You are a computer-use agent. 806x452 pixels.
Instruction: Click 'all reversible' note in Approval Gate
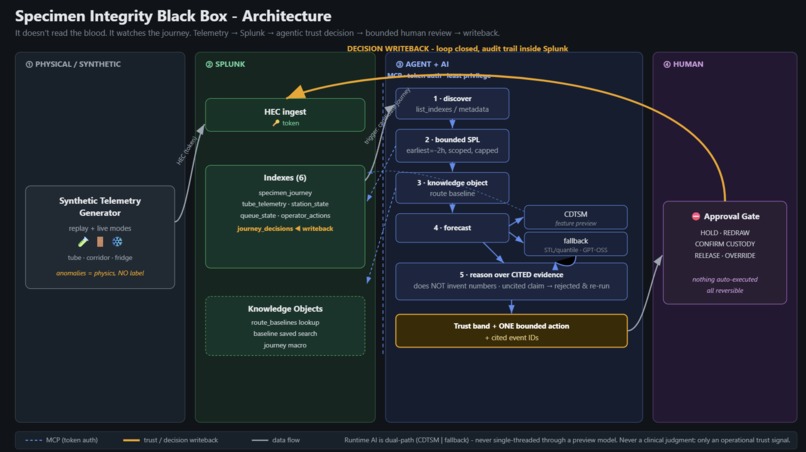click(725, 291)
